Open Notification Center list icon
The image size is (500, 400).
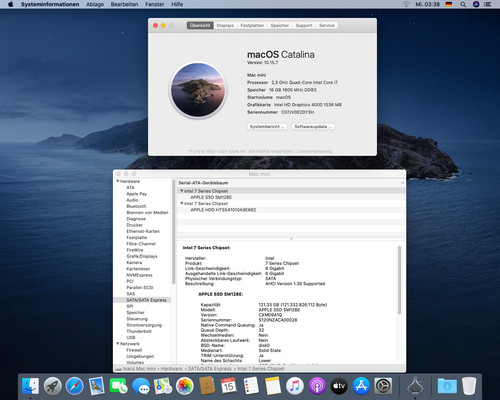[487, 4]
